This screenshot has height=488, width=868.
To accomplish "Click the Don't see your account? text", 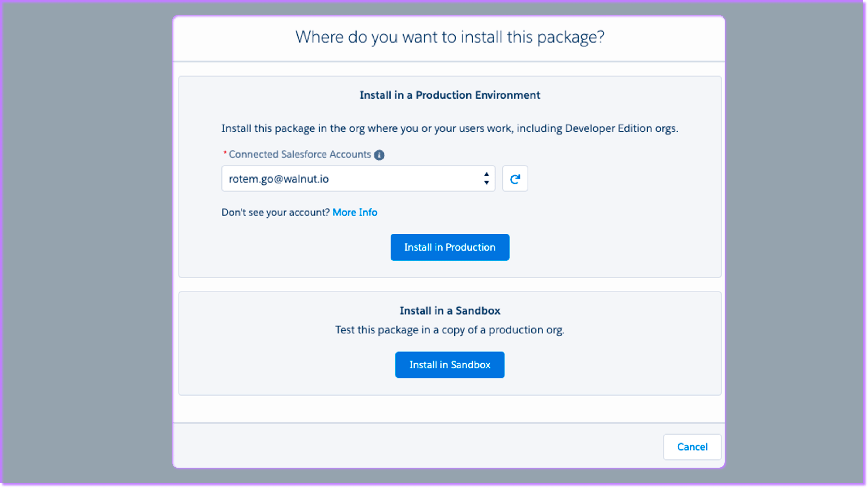I will point(276,212).
